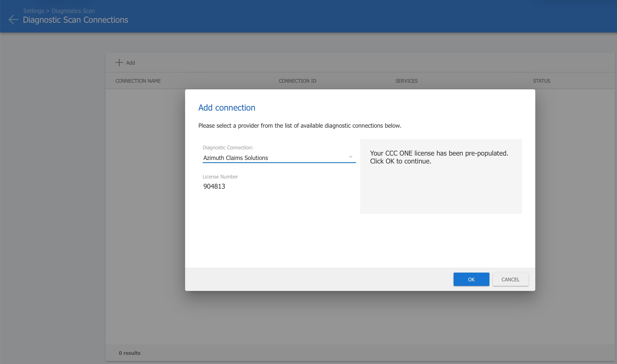
Task: Click the 'Diagnostic Connection:' field label
Action: (228, 148)
